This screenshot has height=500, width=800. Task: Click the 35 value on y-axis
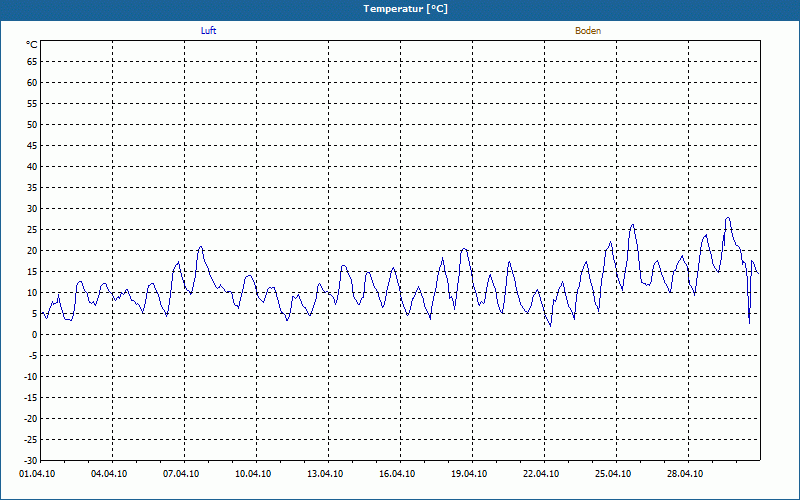pyautogui.click(x=32, y=188)
